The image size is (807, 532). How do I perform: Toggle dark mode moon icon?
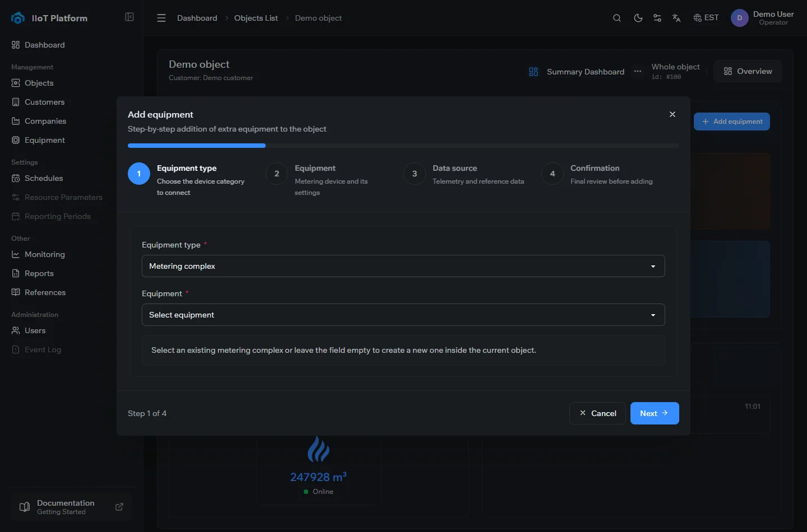tap(638, 18)
